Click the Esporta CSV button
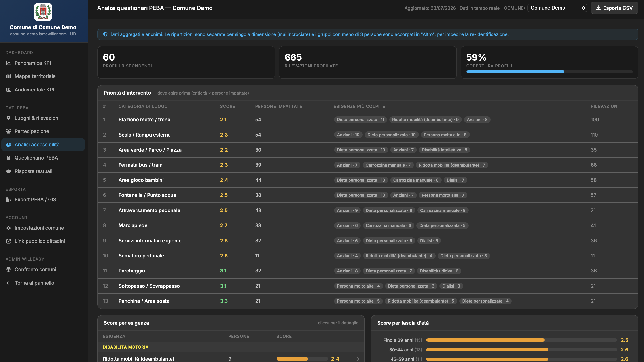 614,8
